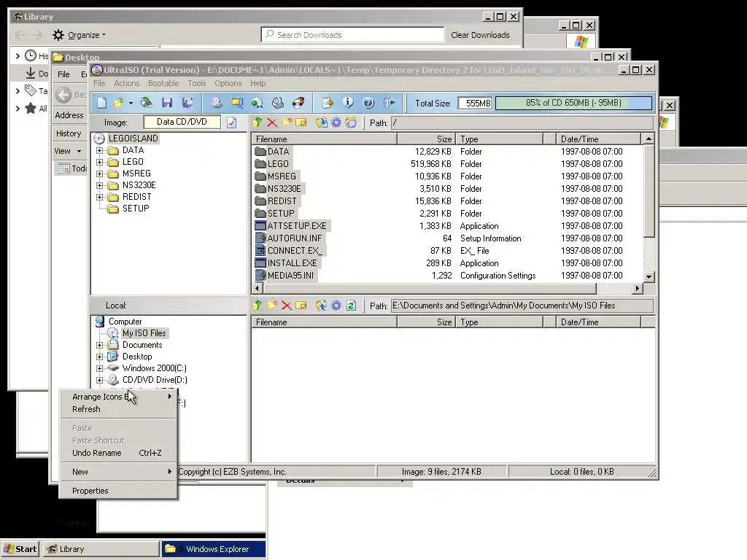Click the image Path field showing /
Image resolution: width=747 pixels, height=560 pixels.
coord(522,122)
